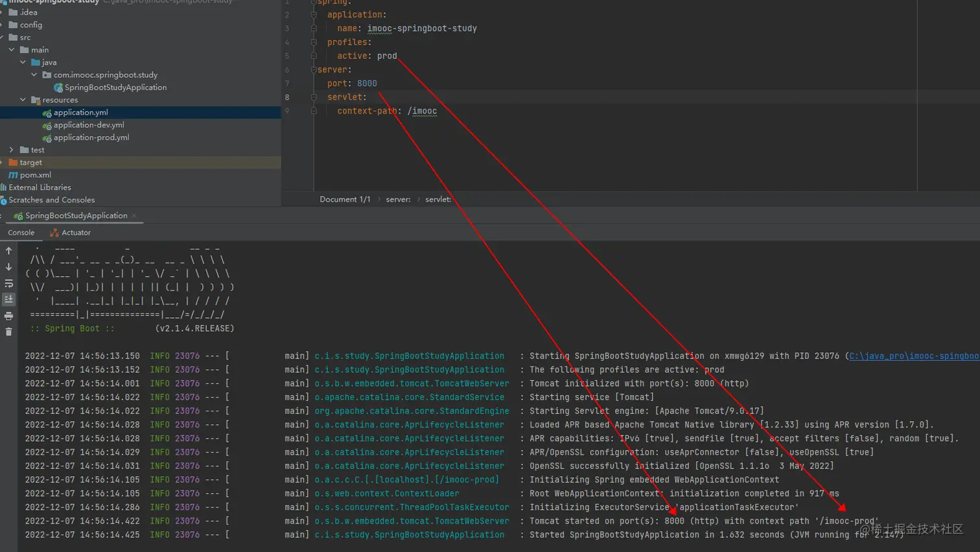The width and height of the screenshot is (980, 552).
Task: Click the 'servlet:' breadcrumb
Action: pos(438,199)
